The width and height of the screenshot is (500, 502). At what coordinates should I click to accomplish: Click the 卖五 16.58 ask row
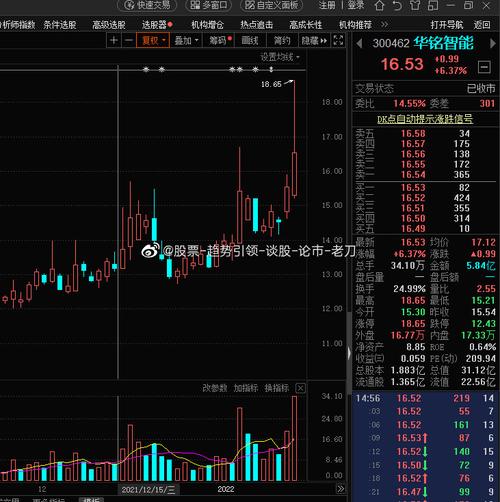(x=425, y=134)
